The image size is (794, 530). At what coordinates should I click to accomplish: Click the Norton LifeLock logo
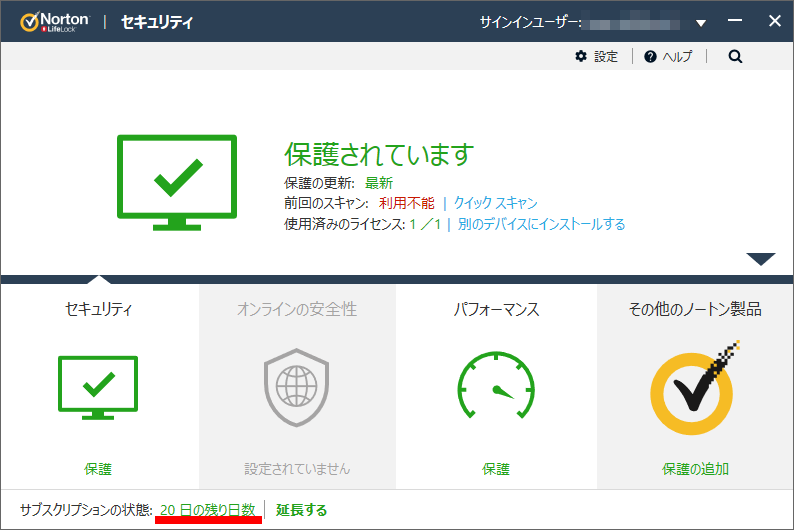(x=55, y=22)
